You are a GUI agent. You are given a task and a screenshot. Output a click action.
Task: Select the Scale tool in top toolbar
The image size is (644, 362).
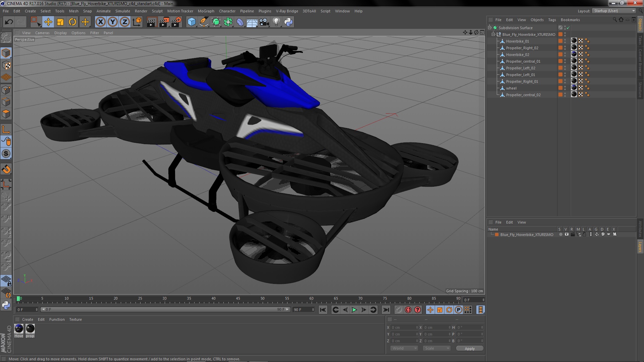tap(60, 22)
